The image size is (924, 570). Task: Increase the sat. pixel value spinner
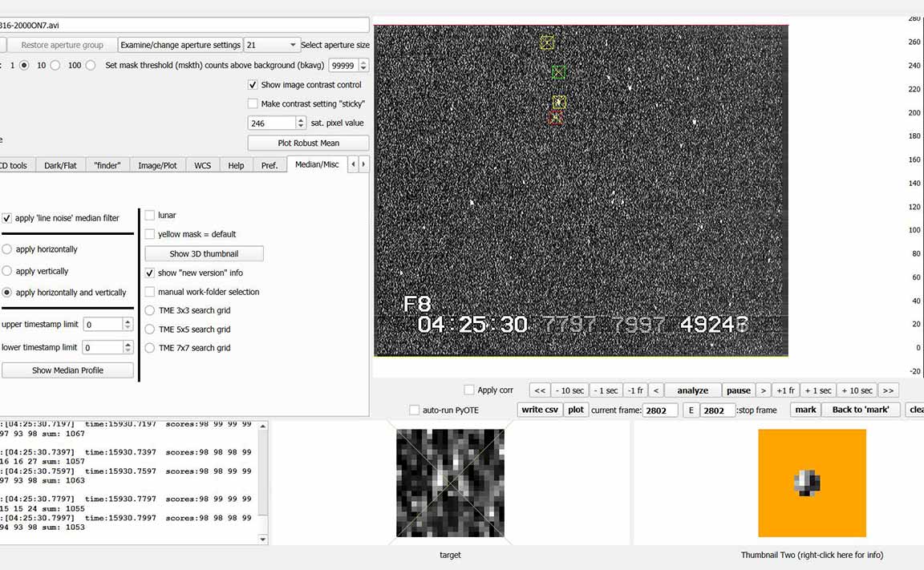(x=302, y=120)
